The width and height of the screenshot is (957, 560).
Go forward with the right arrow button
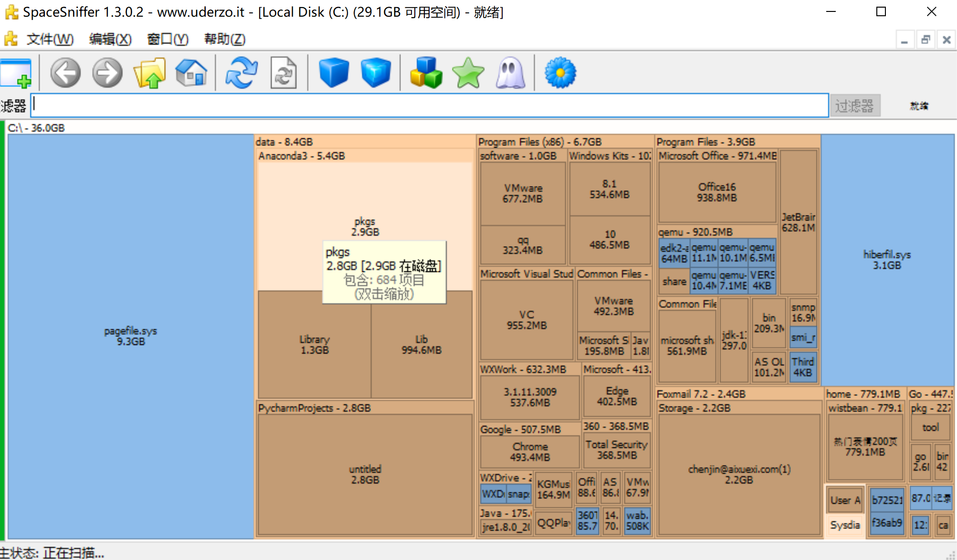[107, 73]
